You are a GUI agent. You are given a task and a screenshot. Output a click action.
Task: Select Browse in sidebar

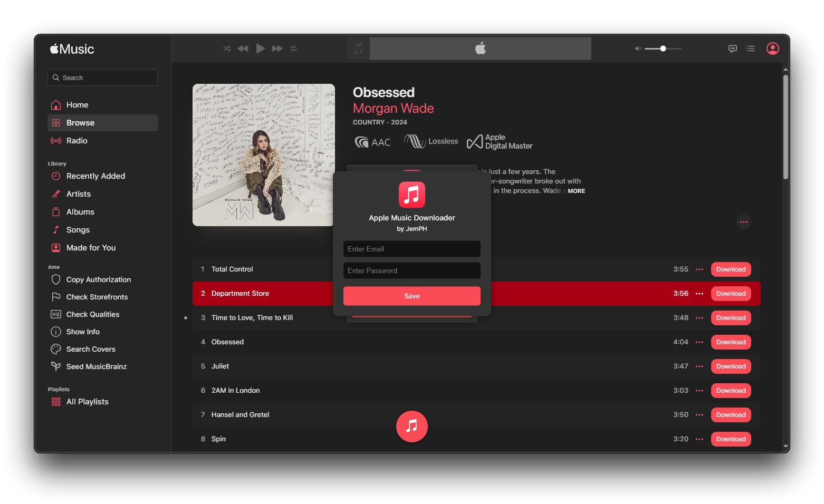(103, 123)
